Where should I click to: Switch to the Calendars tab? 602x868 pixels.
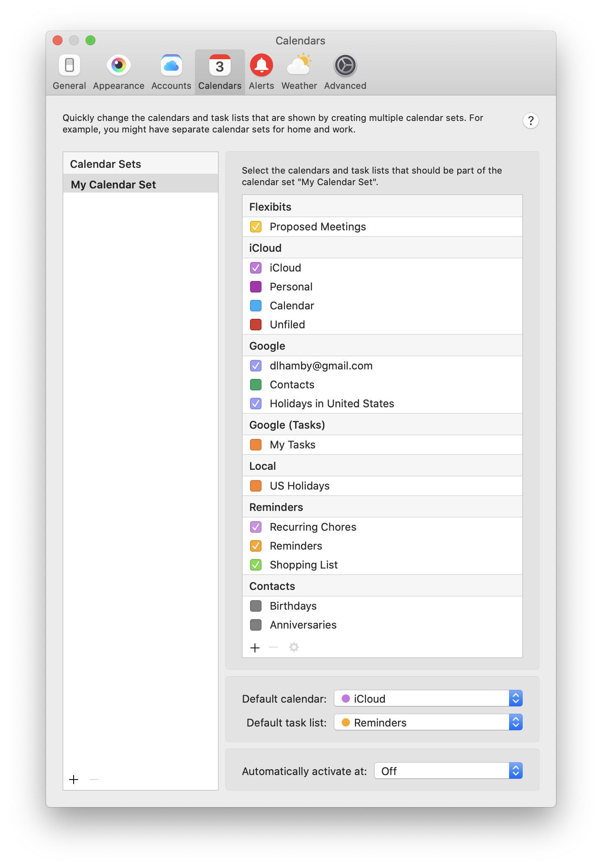tap(220, 72)
